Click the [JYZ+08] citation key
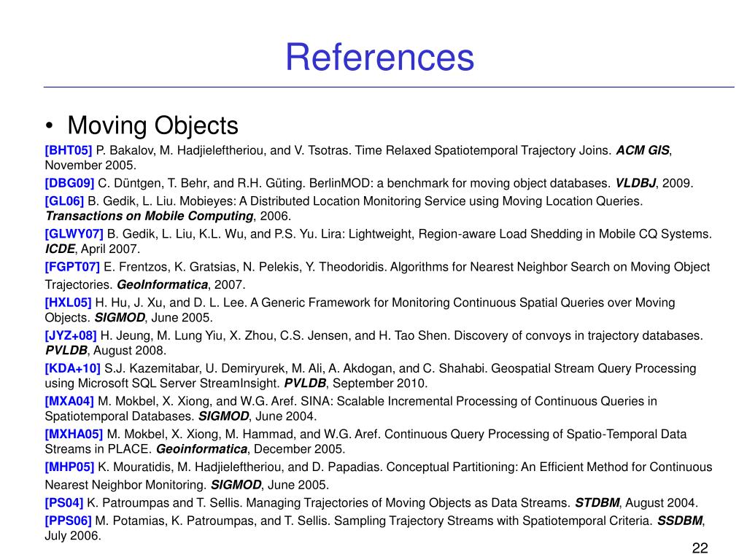This screenshot has height=560, width=747. (71, 335)
